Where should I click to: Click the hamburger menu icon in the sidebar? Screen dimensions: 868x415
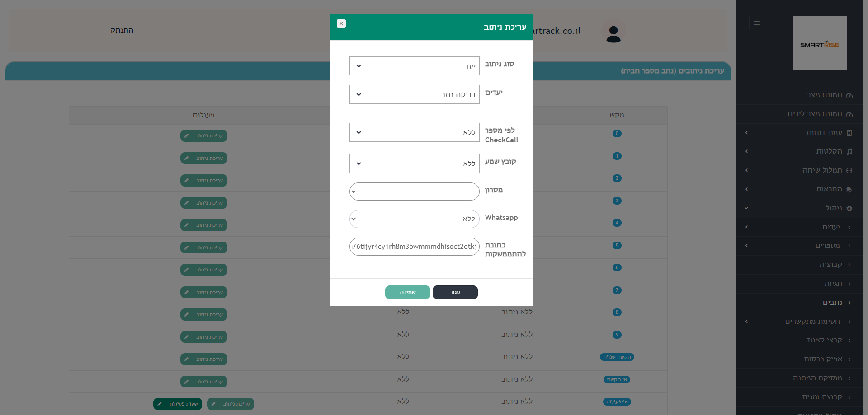[x=757, y=23]
